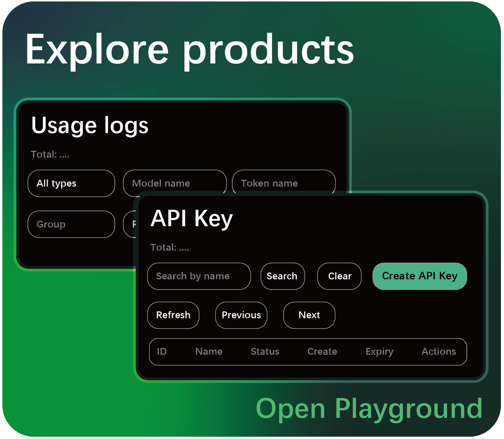504x439 pixels.
Task: Click the ID column header
Action: (162, 352)
